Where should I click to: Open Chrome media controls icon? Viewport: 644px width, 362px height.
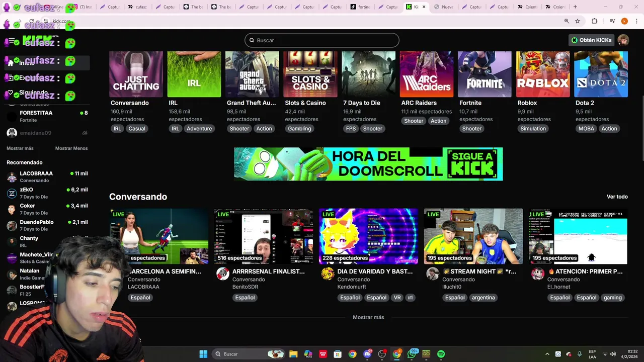coord(612,21)
